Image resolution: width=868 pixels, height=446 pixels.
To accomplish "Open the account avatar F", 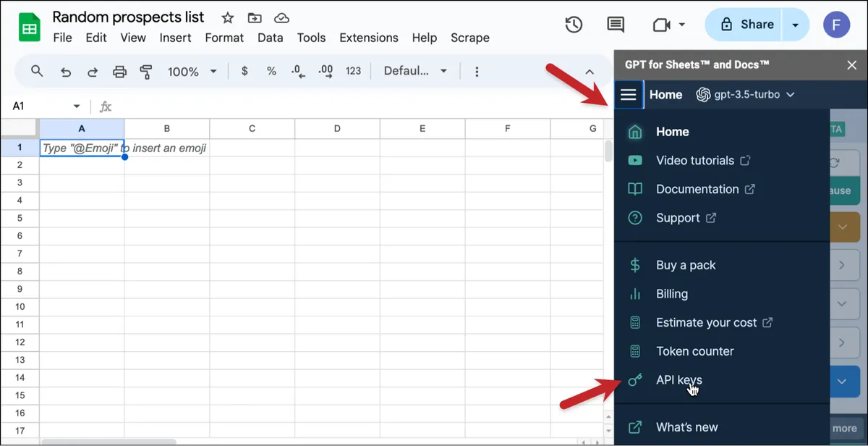I will coord(837,25).
